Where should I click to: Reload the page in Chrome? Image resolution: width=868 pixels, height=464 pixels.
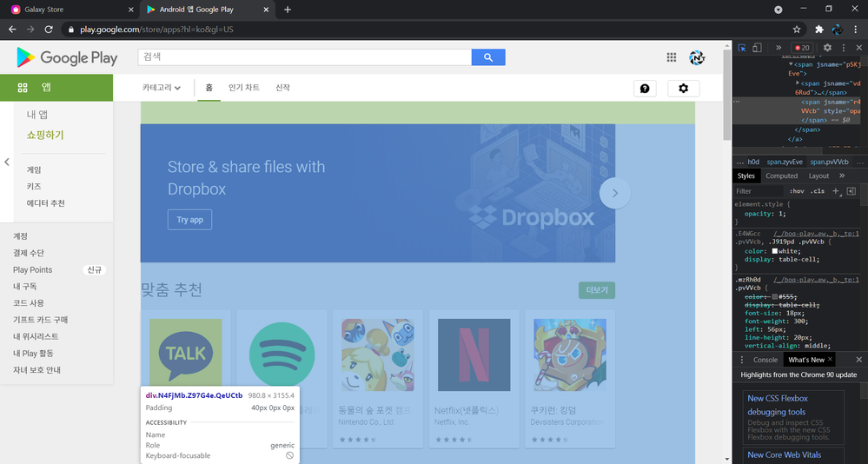coord(49,29)
